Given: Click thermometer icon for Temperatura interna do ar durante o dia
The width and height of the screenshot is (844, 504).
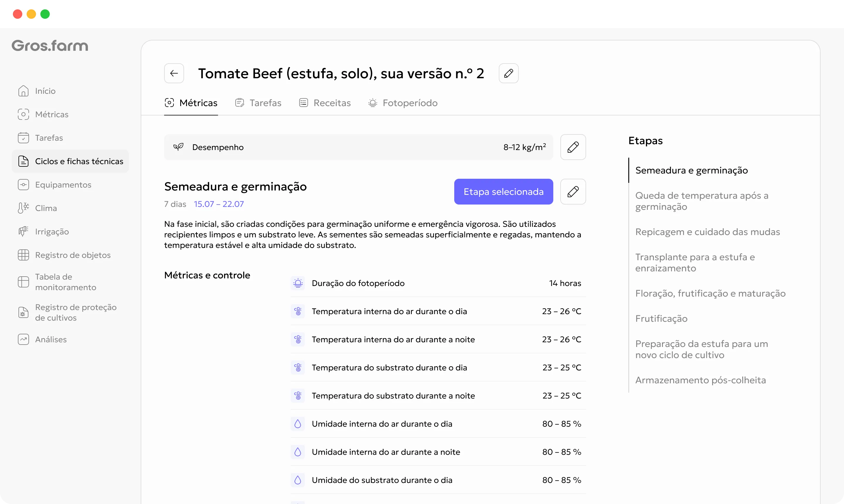Looking at the screenshot, I should tap(298, 311).
